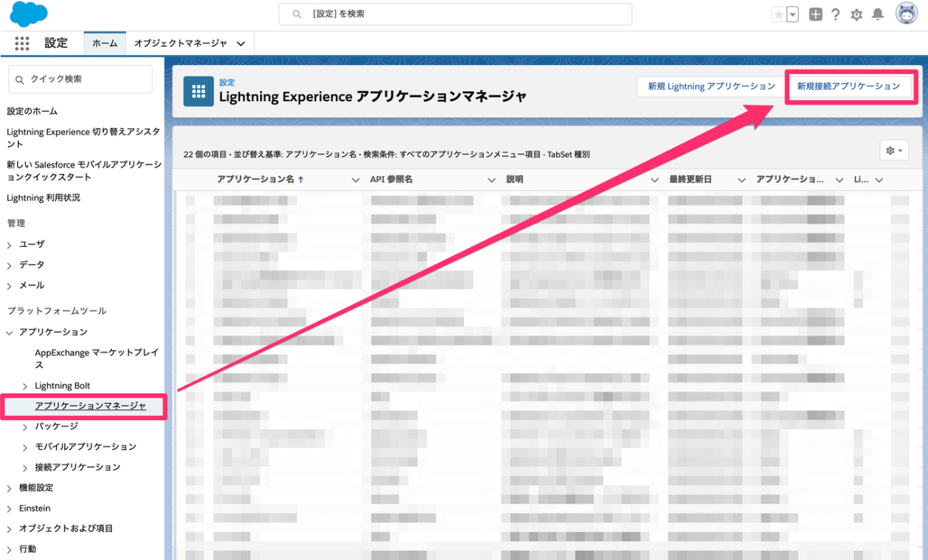This screenshot has width=928, height=560.
Task: Expand the オブジェクトおよび項目 node
Action: pos(9,529)
